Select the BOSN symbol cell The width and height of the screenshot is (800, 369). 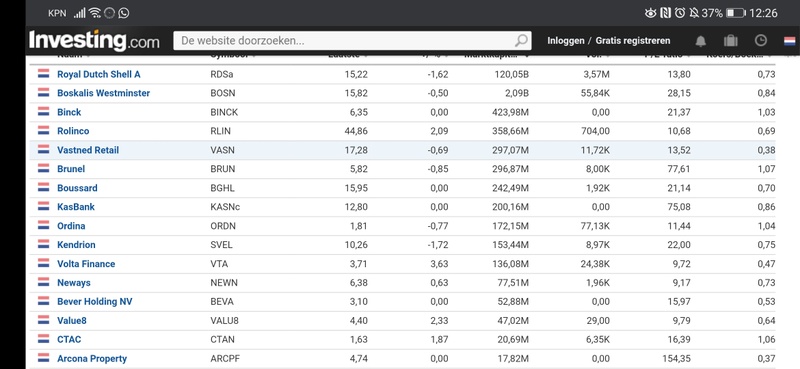222,93
